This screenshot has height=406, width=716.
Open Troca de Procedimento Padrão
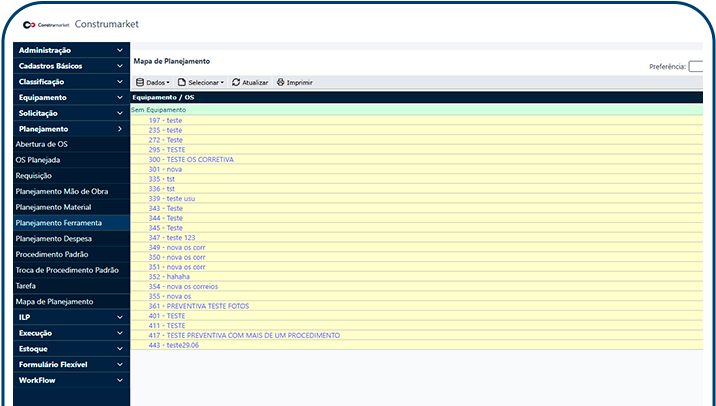(x=67, y=270)
